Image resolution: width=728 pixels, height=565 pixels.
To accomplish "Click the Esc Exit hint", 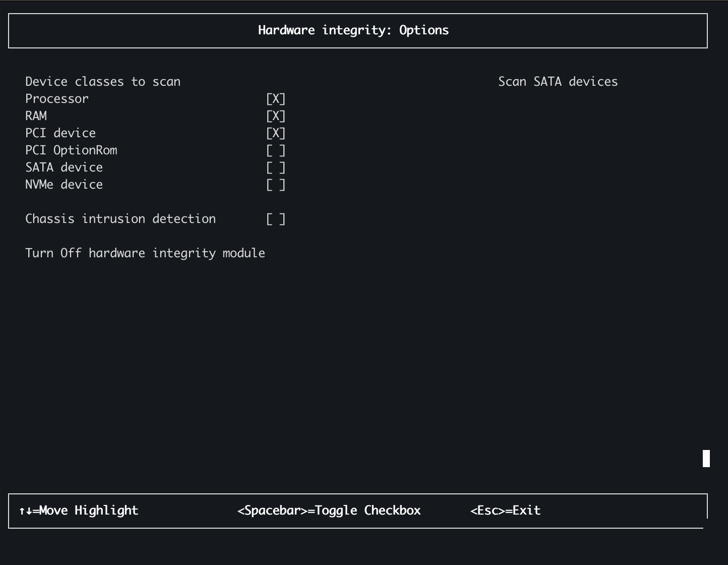I will 506,511.
